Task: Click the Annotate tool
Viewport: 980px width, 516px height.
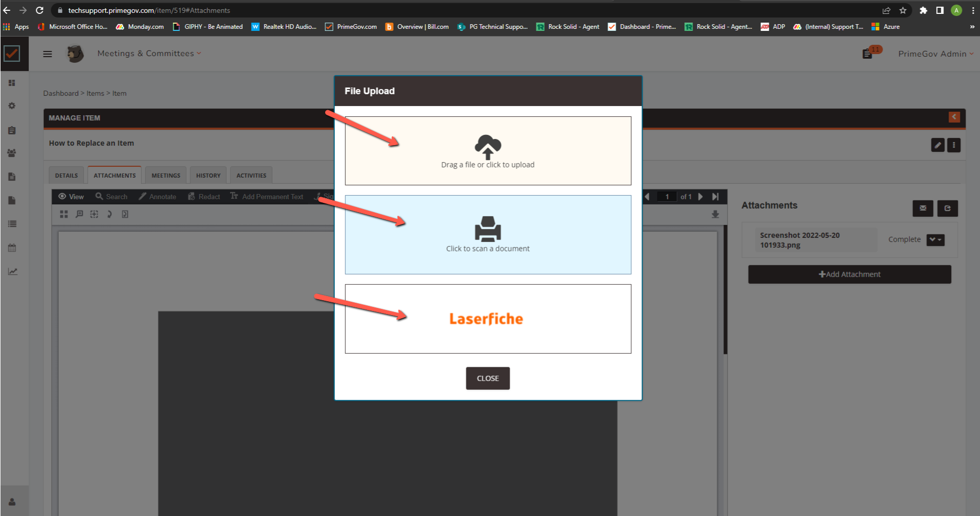Action: [x=157, y=197]
